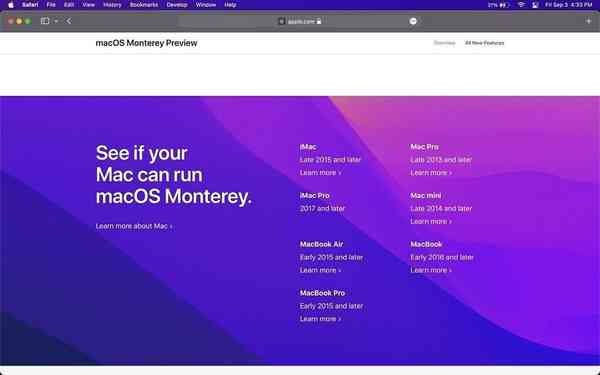Click the Mac mini heading
600x375 pixels.
coord(426,196)
